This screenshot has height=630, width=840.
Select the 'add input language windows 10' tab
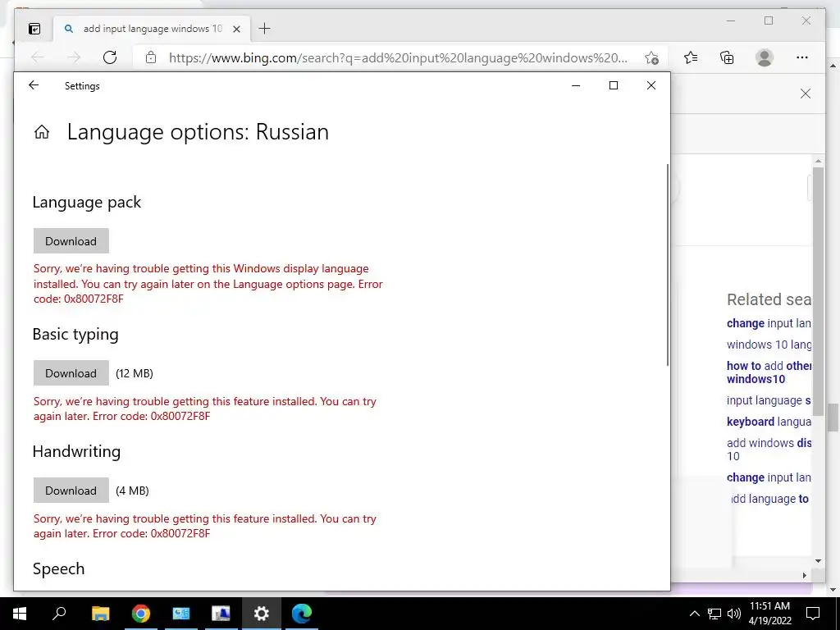(x=153, y=29)
